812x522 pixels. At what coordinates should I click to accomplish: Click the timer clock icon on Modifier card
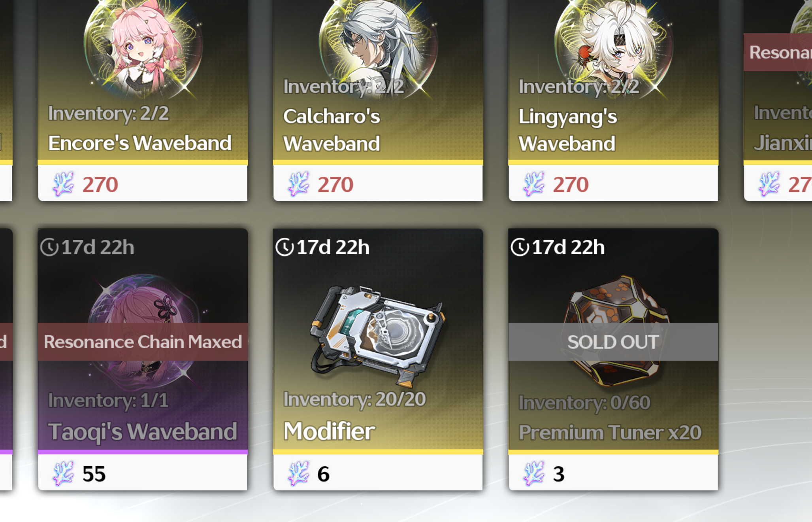[284, 247]
